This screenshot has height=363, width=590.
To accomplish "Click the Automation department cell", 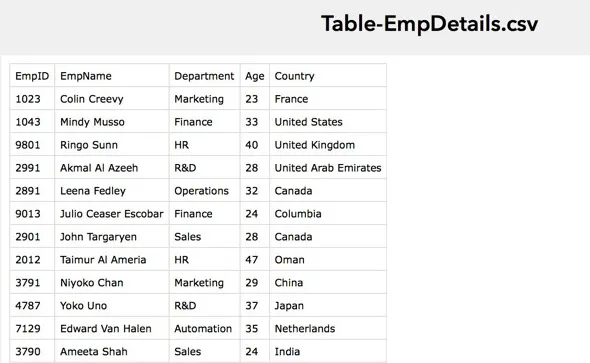I will click(x=205, y=328).
